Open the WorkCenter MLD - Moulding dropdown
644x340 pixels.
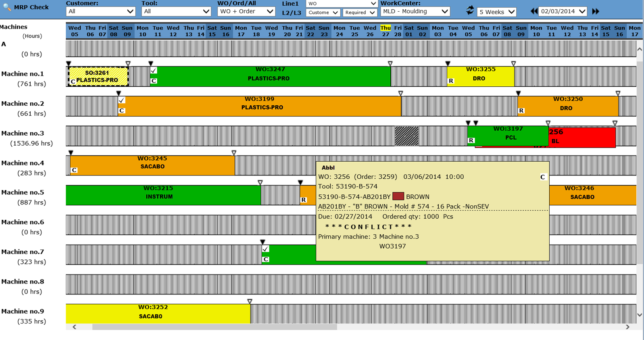[415, 11]
